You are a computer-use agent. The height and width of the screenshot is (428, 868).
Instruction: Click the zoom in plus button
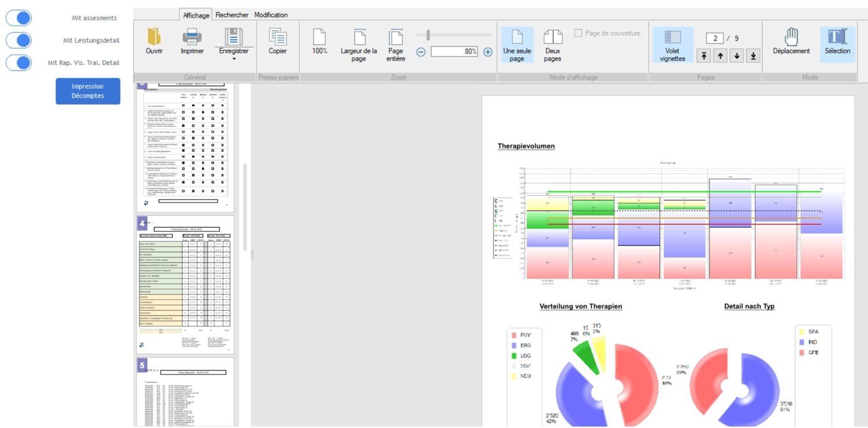pos(488,52)
